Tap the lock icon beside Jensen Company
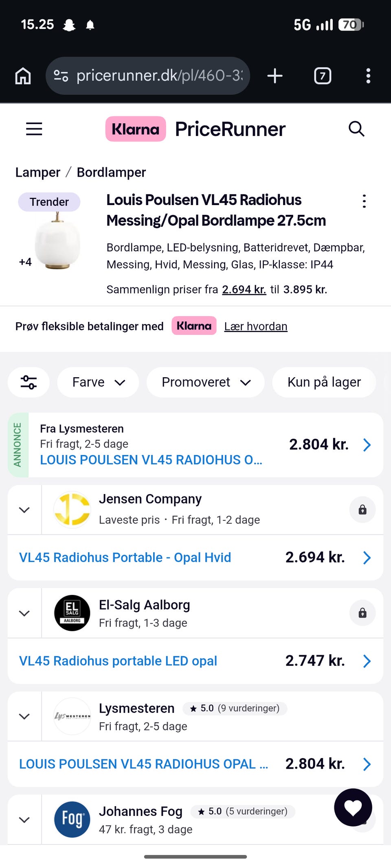391x868 pixels. tap(362, 509)
